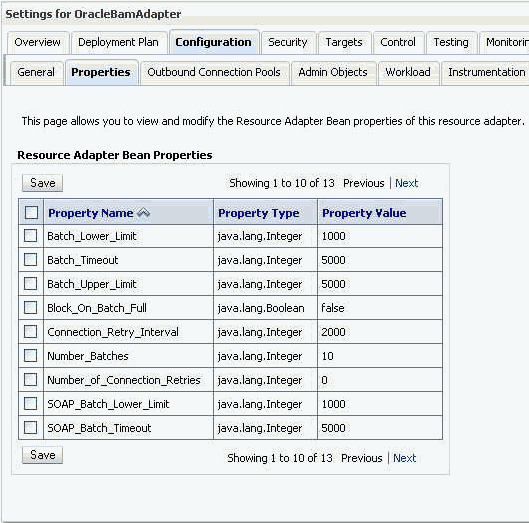Sort by the Property Name column header
Image resolution: width=529 pixels, height=523 pixels.
pyautogui.click(x=91, y=213)
